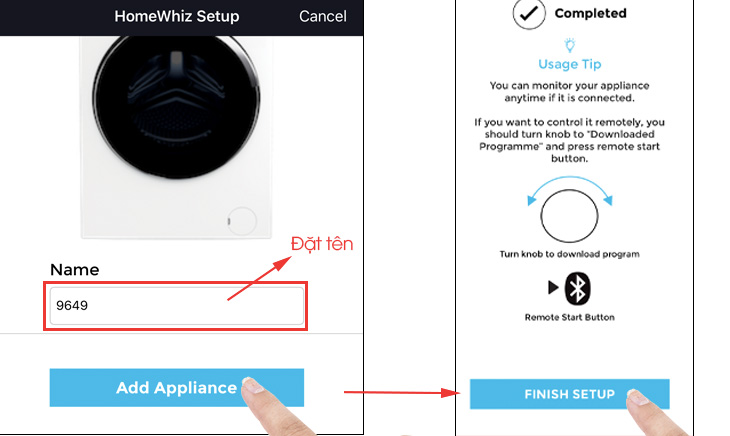Click the right arrowhead of knob arc
Image resolution: width=730 pixels, height=436 pixels.
(x=608, y=201)
